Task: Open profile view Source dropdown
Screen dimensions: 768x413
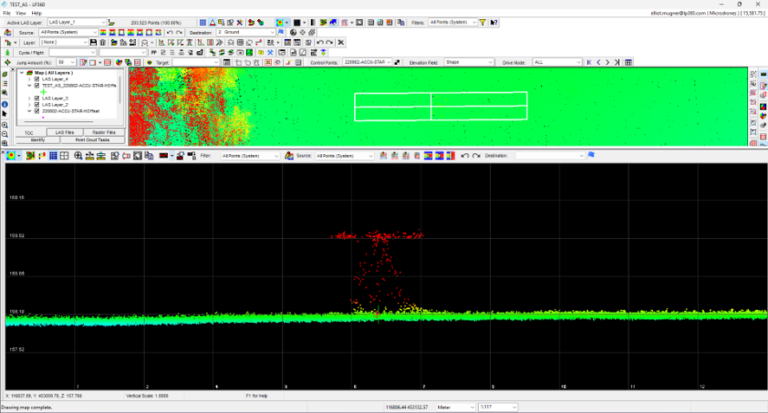Action: (x=344, y=156)
